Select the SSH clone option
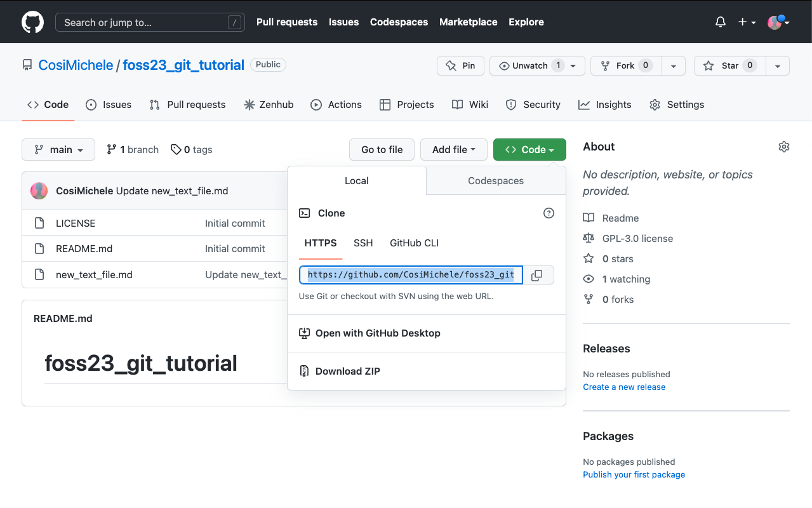The height and width of the screenshot is (508, 812). tap(363, 243)
